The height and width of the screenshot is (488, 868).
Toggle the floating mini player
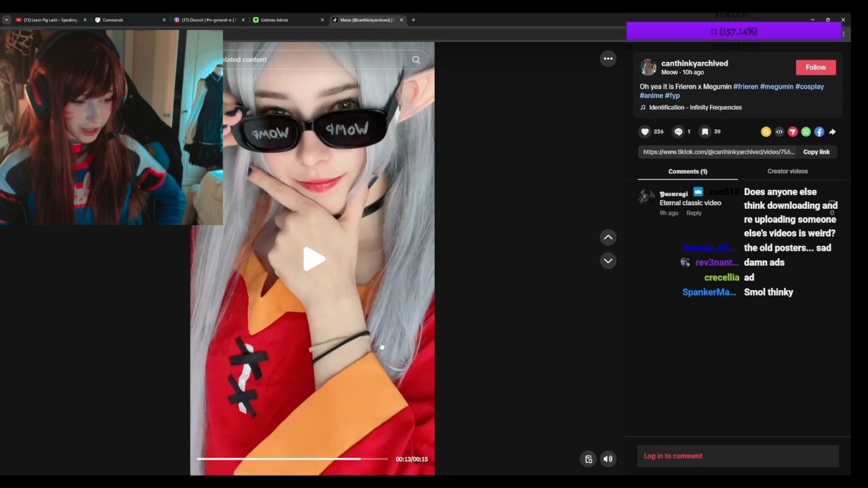(x=589, y=459)
